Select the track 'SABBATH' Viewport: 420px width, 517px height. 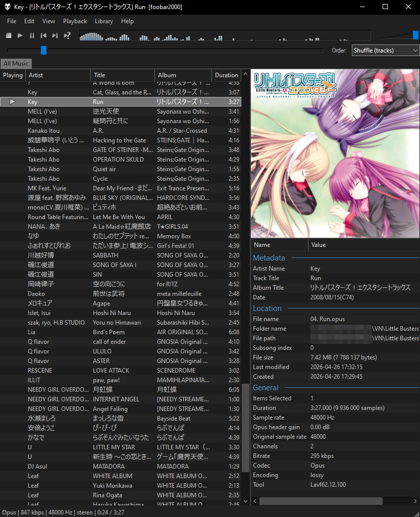point(121,255)
